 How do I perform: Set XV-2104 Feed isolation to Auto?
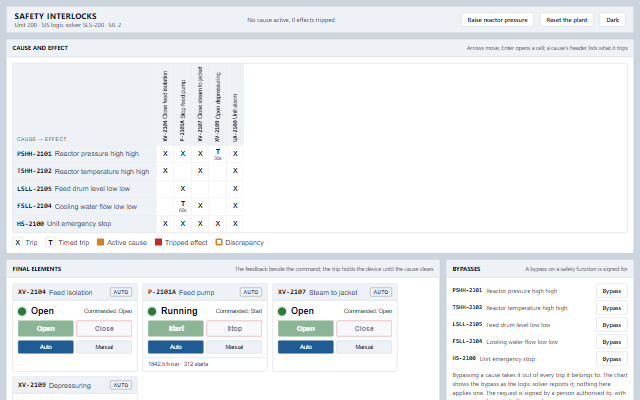(46, 347)
